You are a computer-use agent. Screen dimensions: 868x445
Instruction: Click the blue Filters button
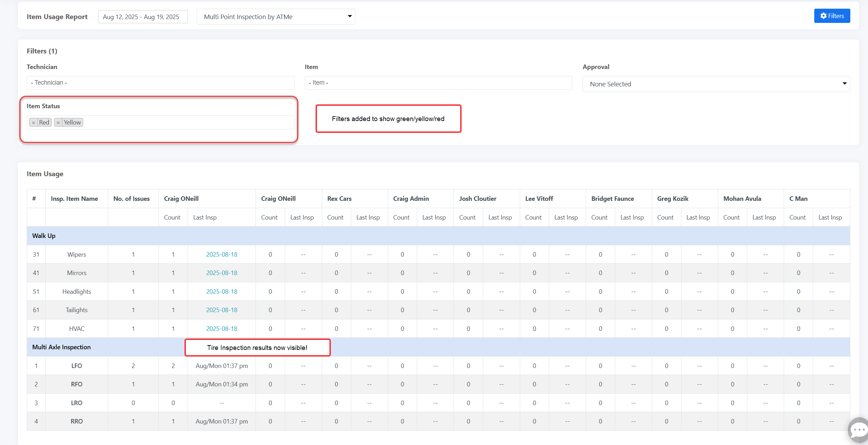pos(832,16)
